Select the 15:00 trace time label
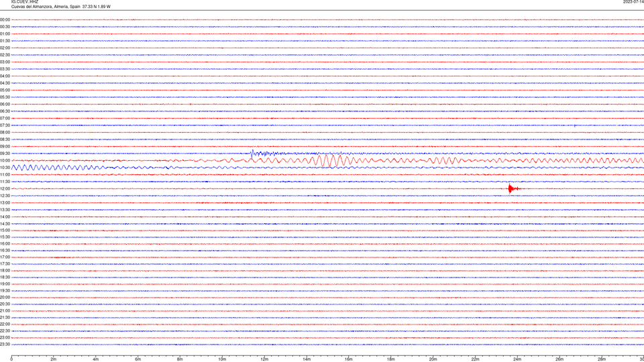This screenshot has width=644, height=362. pos(5,230)
